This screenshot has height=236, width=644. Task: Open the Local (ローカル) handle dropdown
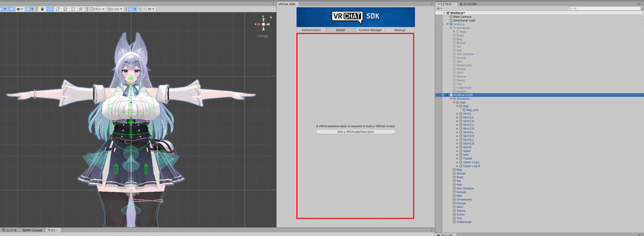coord(114,9)
